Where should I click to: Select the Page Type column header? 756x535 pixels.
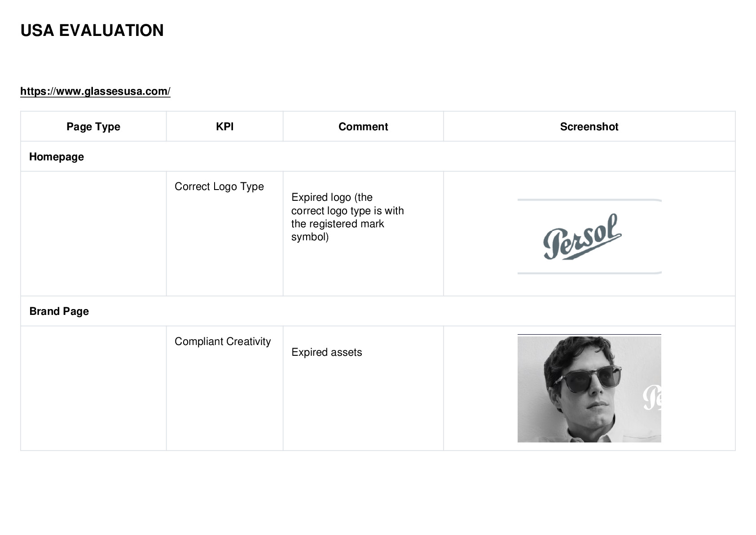coord(93,127)
